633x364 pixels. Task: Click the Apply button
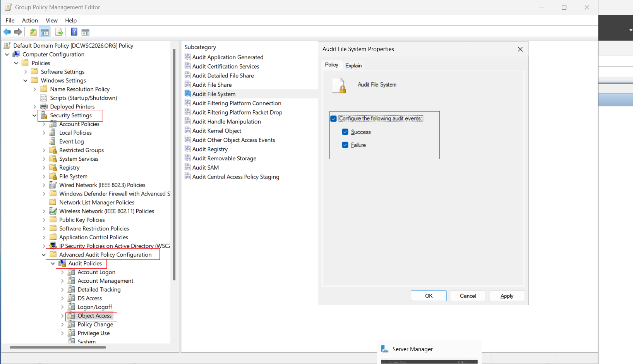point(507,296)
